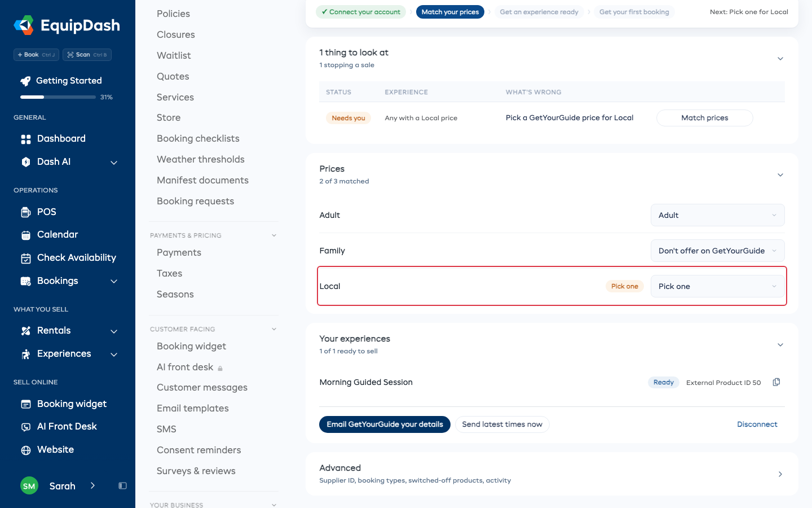This screenshot has height=508, width=812.
Task: Collapse sidebar with panel toggle icon
Action: point(122,486)
